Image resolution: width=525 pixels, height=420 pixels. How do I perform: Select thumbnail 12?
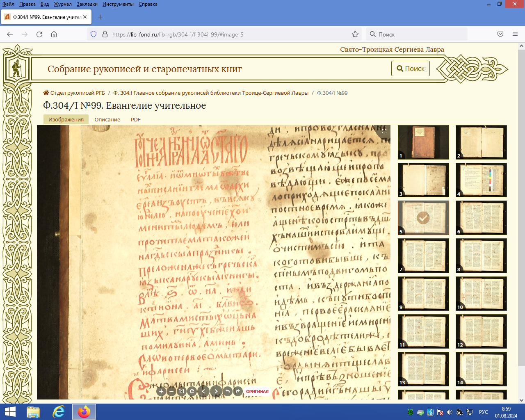point(481,331)
